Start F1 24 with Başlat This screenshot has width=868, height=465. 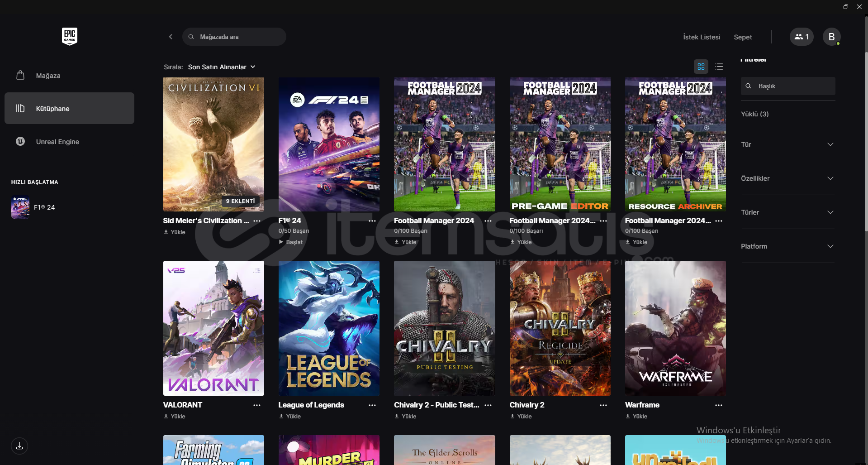(291, 242)
